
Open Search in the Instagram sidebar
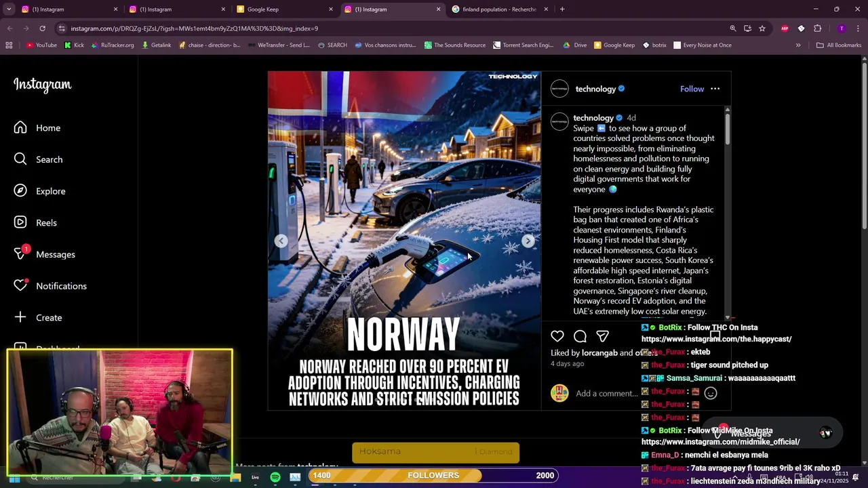(x=39, y=159)
